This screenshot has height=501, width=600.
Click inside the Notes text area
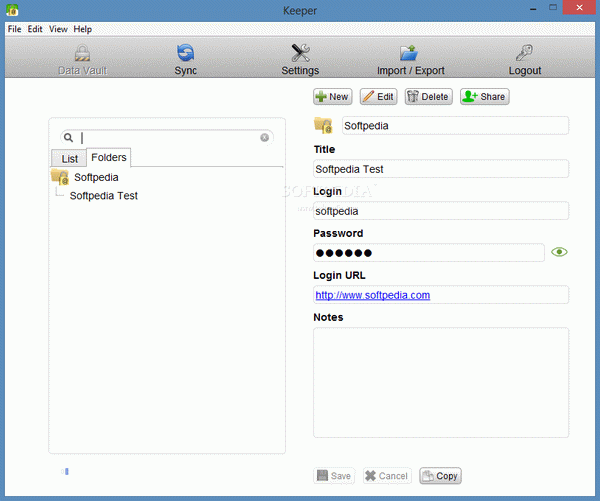click(x=440, y=381)
